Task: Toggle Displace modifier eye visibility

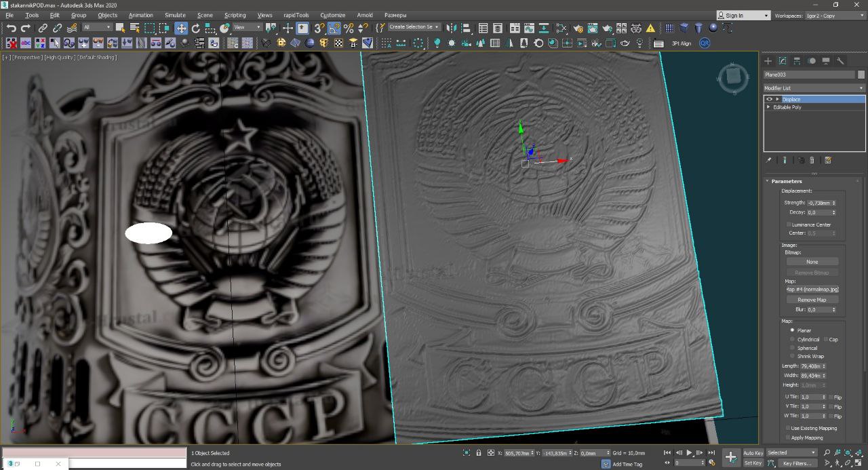Action: coord(769,99)
